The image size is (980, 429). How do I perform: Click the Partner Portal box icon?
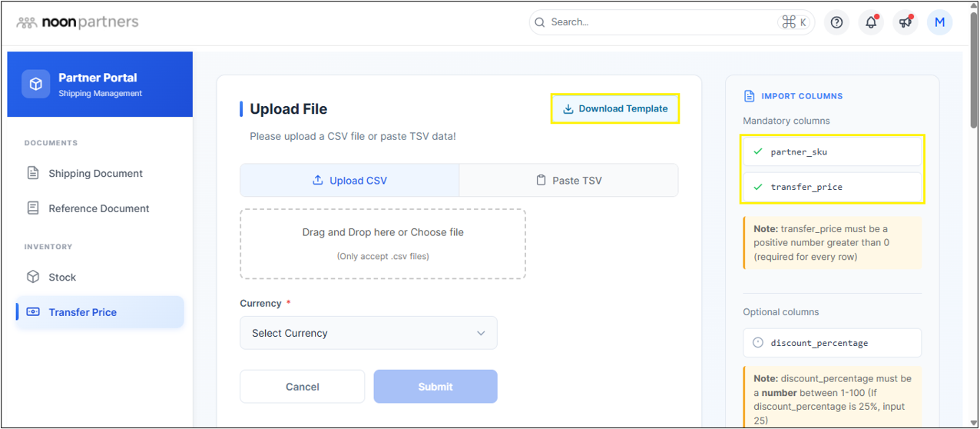pyautogui.click(x=35, y=85)
